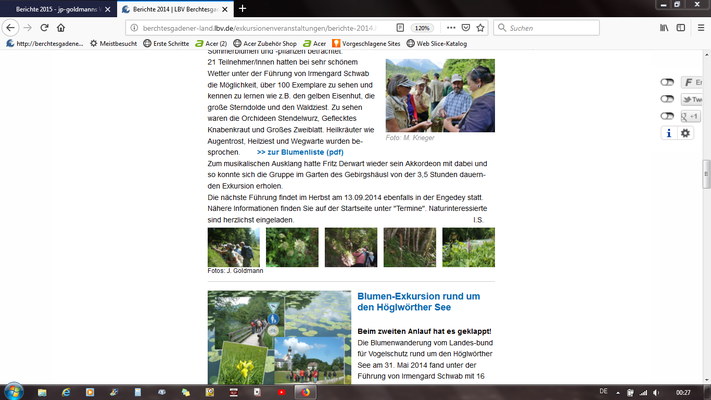Open the Web Slice-Katalog bookmark

tap(436, 44)
